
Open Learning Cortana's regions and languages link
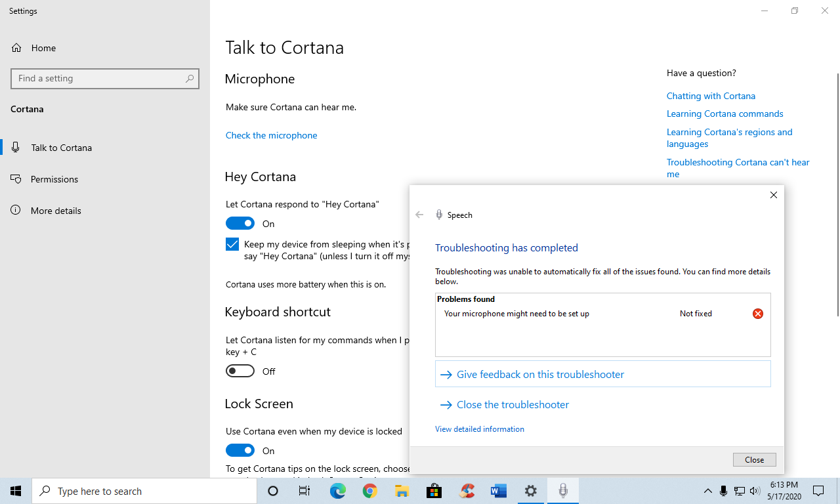pos(730,138)
